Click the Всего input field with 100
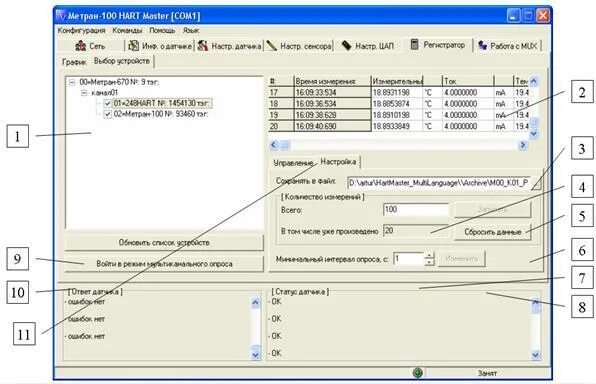This screenshot has height=384, width=596. 416,209
